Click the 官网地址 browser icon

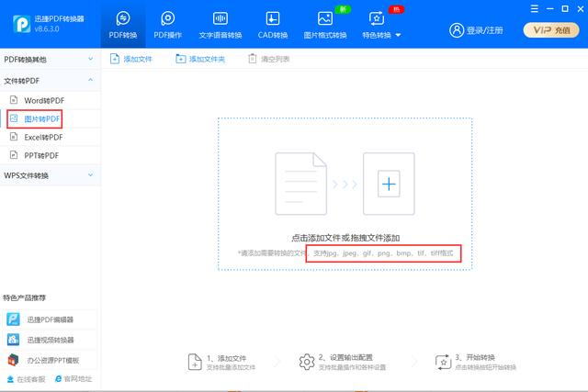(x=58, y=379)
